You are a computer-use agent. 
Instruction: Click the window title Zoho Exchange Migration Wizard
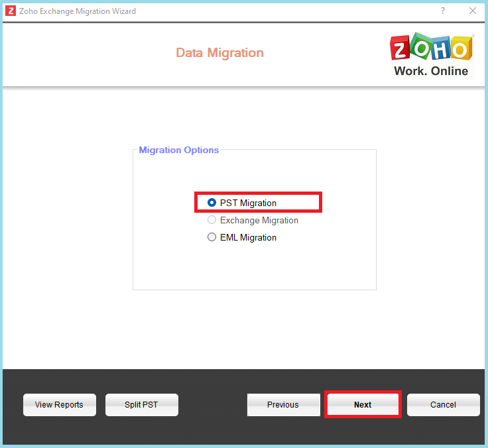pos(78,11)
